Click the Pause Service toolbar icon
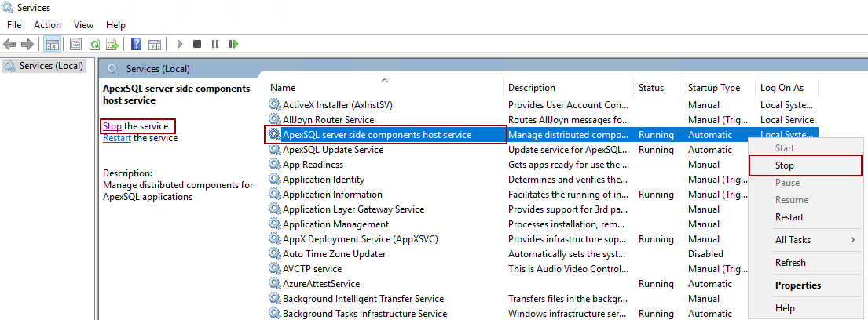This screenshot has width=868, height=320. pyautogui.click(x=214, y=44)
